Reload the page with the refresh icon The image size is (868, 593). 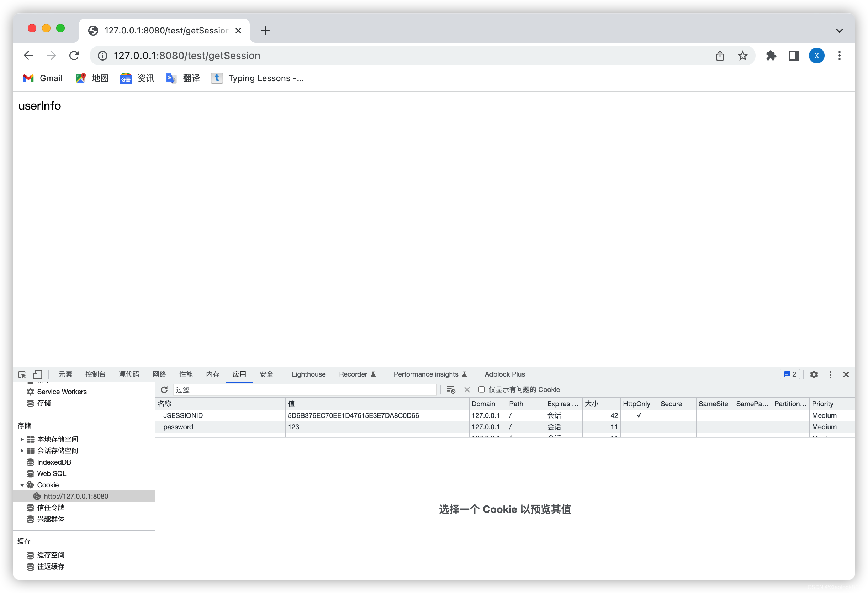74,56
